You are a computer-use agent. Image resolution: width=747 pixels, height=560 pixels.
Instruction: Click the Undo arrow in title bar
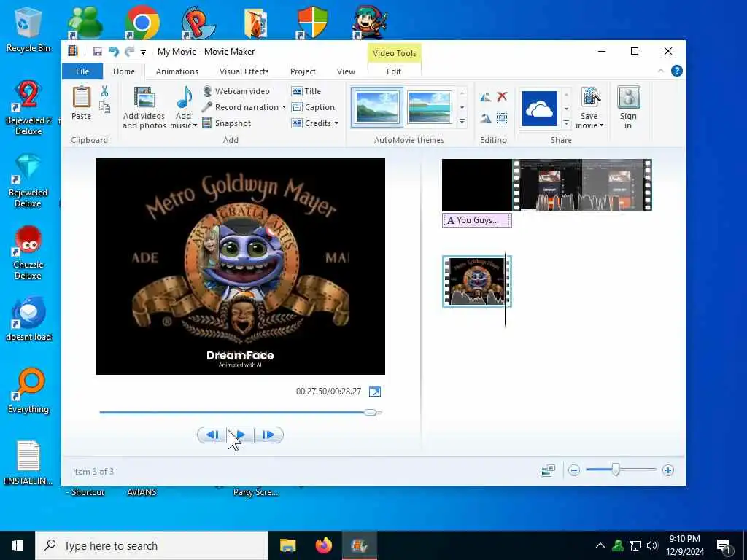[x=113, y=52]
